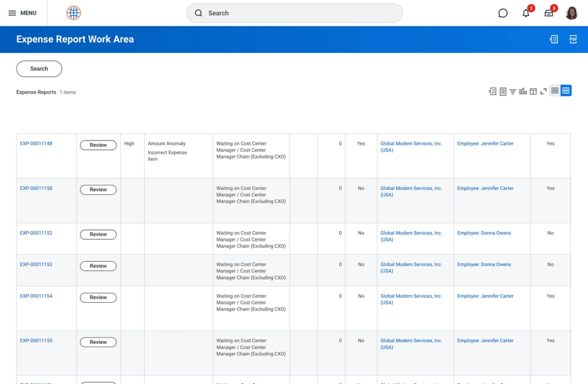Open Employee: Donna Owens link for EXP-00011153
Image resolution: width=588 pixels, height=384 pixels.
click(484, 265)
